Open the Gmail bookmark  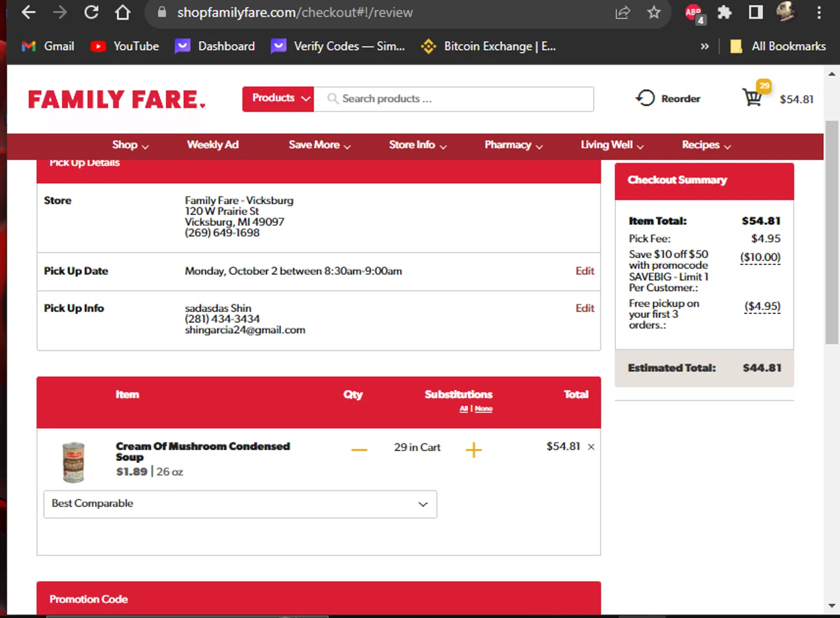click(48, 46)
